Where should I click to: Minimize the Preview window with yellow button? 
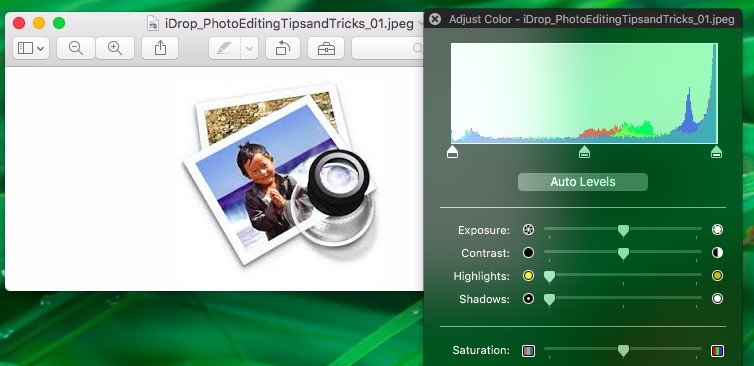(39, 23)
